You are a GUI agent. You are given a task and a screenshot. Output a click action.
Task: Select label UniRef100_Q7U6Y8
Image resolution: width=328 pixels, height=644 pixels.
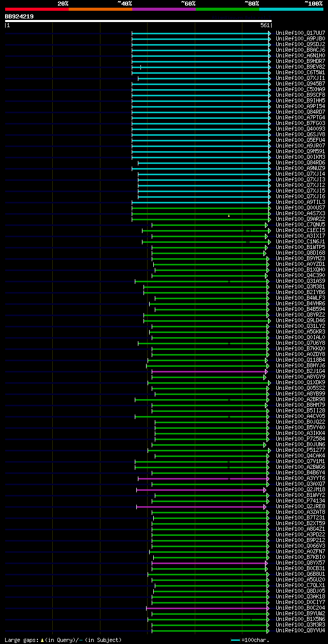300,343
